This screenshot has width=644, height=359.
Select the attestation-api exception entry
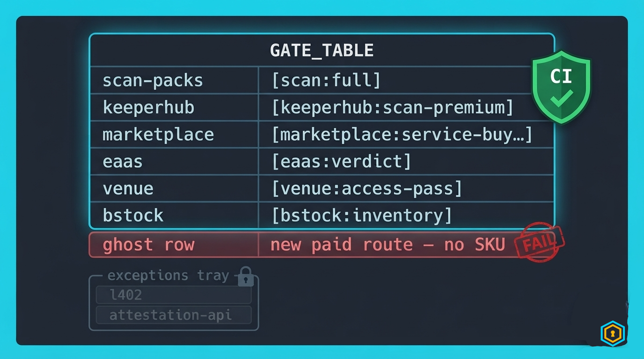174,315
